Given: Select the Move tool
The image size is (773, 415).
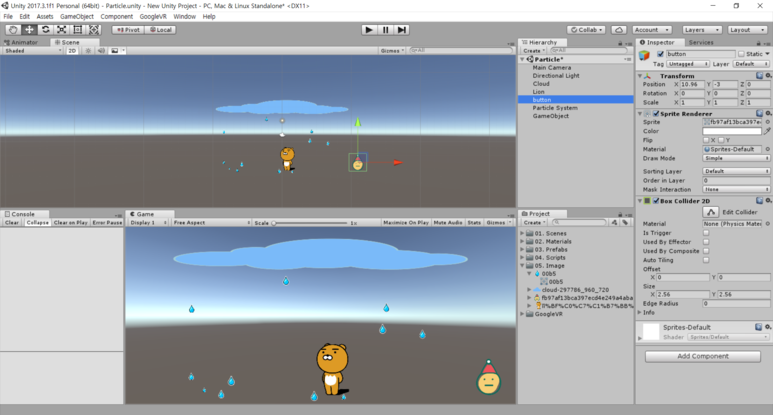Looking at the screenshot, I should (29, 30).
